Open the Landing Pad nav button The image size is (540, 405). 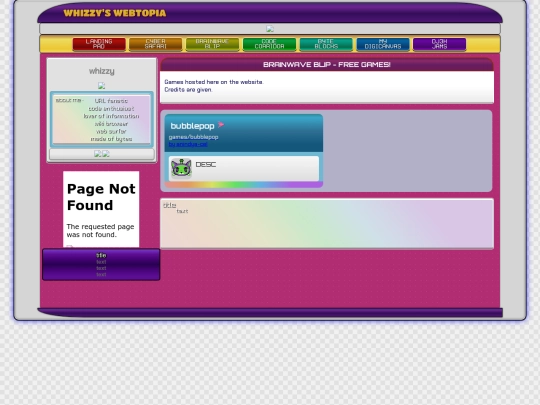(99, 44)
